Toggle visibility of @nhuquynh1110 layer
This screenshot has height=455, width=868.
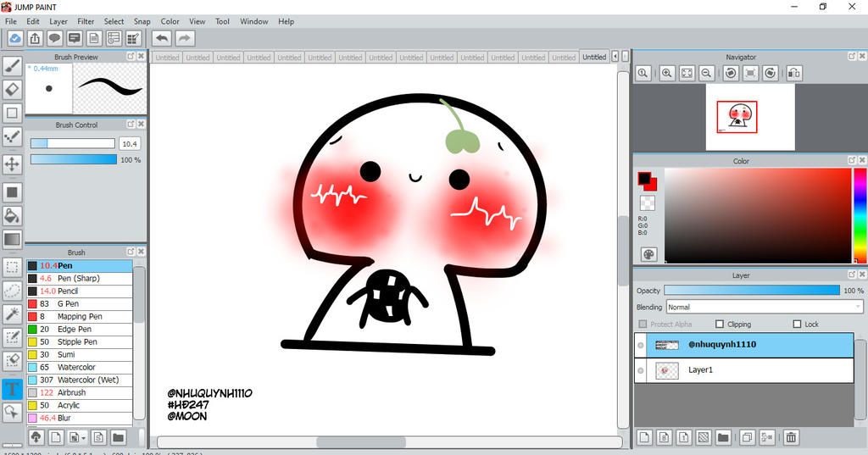641,345
